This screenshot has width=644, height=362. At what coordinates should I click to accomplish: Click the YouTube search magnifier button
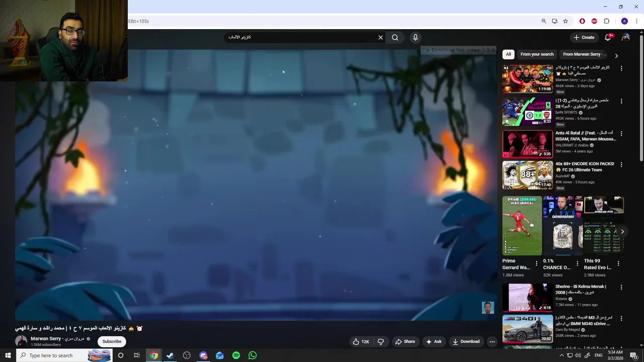click(395, 37)
